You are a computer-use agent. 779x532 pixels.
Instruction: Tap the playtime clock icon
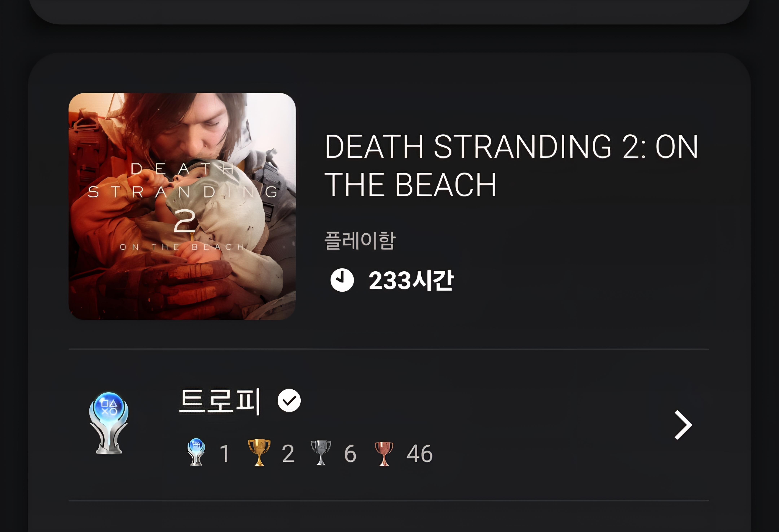click(342, 280)
